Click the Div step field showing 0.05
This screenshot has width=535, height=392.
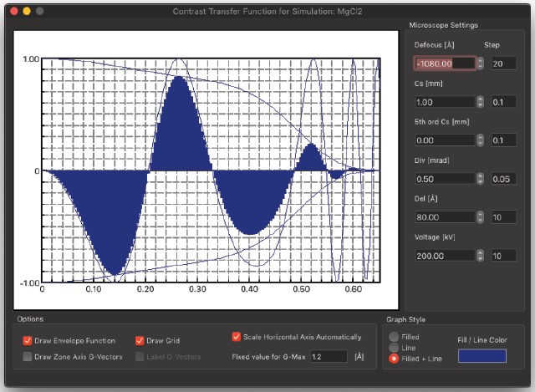504,179
